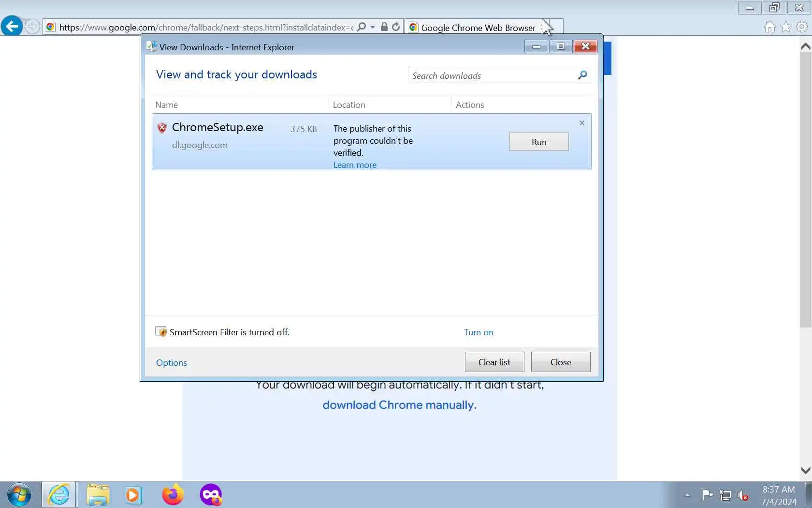Open the Windows Start menu
This screenshot has height=508, width=812.
pyautogui.click(x=19, y=495)
